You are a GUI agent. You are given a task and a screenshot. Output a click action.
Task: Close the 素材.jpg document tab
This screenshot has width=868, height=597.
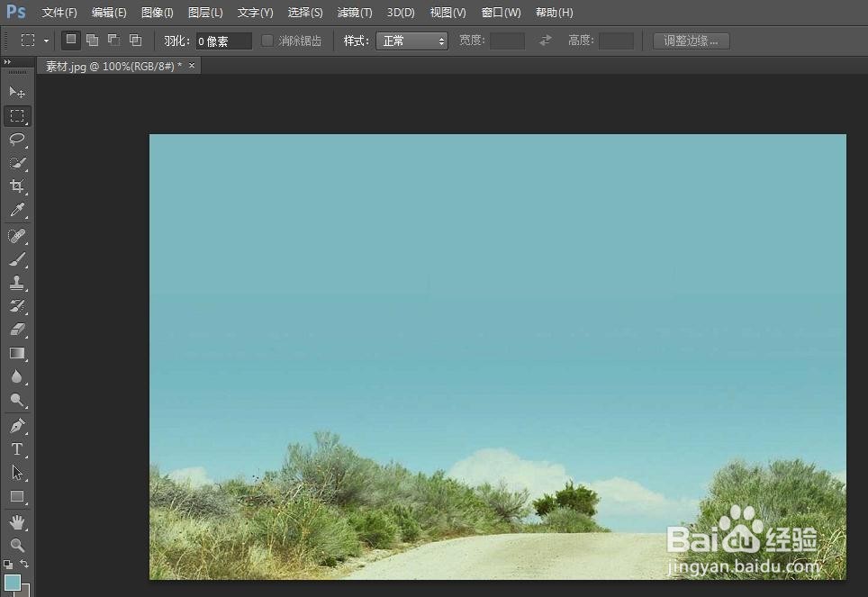192,66
